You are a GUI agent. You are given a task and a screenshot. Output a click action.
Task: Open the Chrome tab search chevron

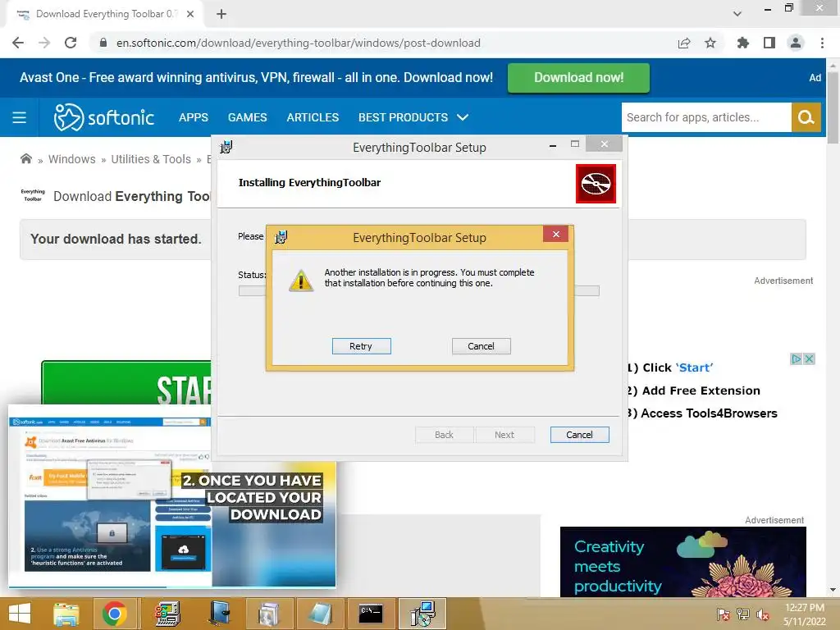[737, 14]
